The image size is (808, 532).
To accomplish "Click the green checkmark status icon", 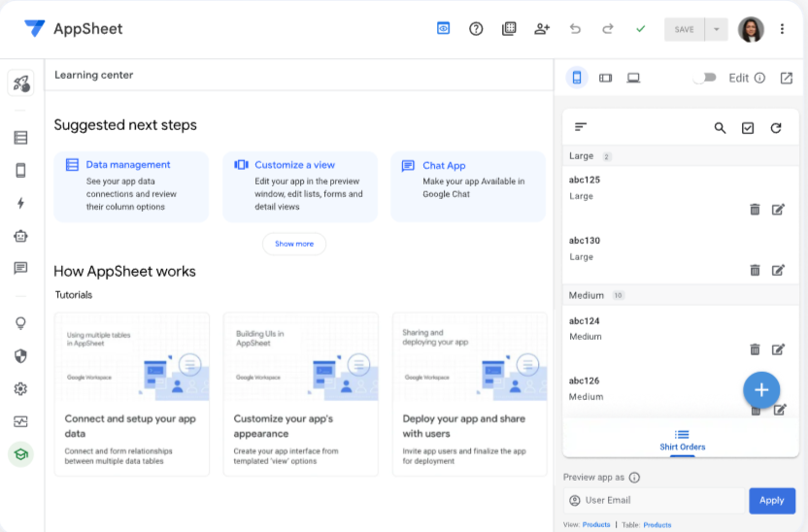I will click(x=641, y=29).
